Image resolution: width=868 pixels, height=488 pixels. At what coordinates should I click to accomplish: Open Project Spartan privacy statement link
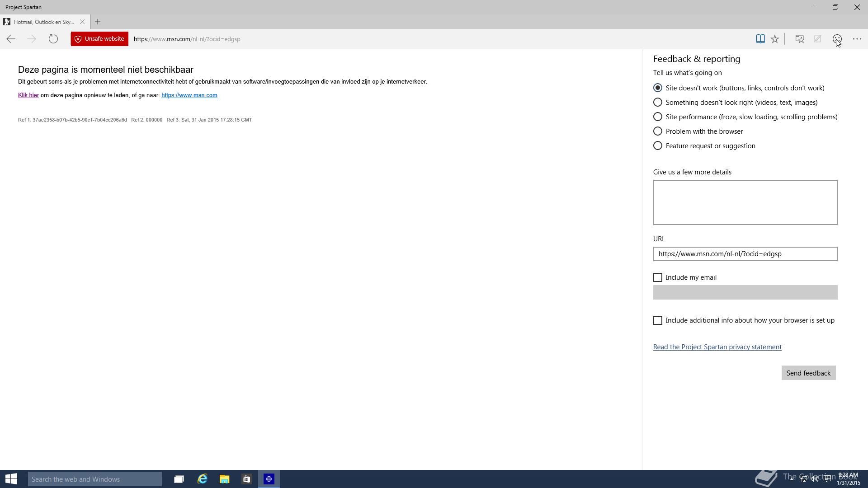[717, 347]
